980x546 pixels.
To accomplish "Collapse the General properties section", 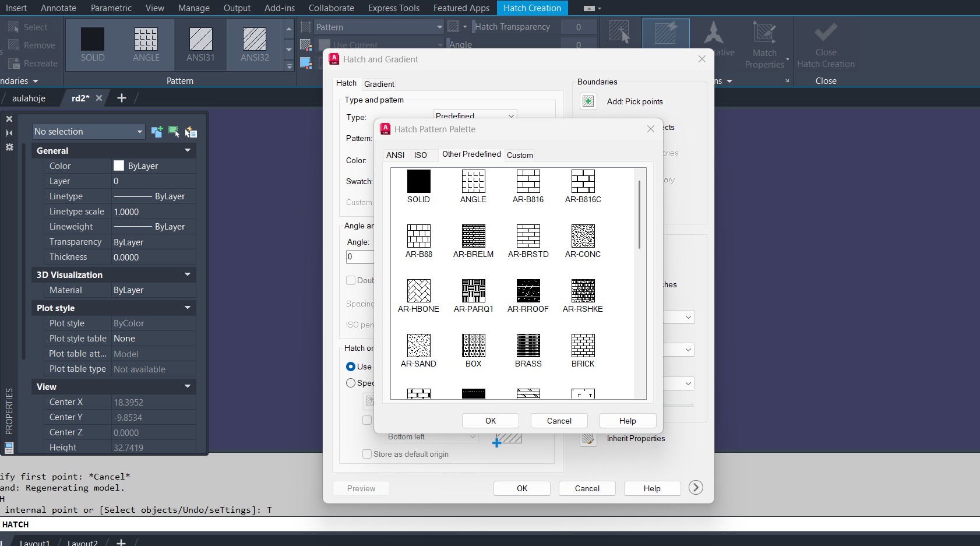I will (x=188, y=150).
